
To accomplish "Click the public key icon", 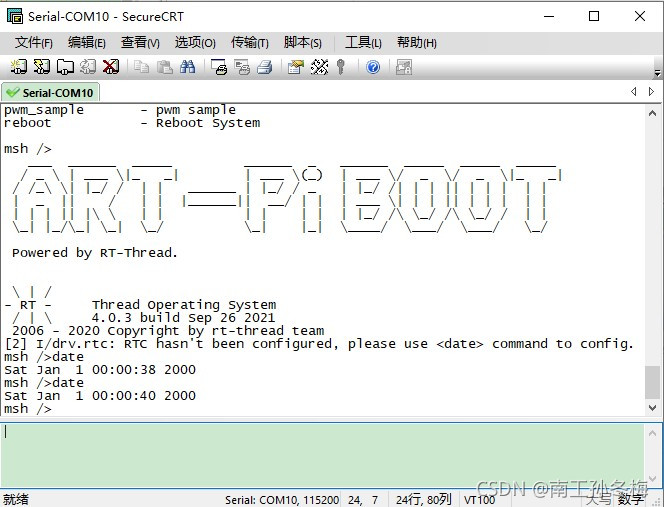I will point(341,67).
